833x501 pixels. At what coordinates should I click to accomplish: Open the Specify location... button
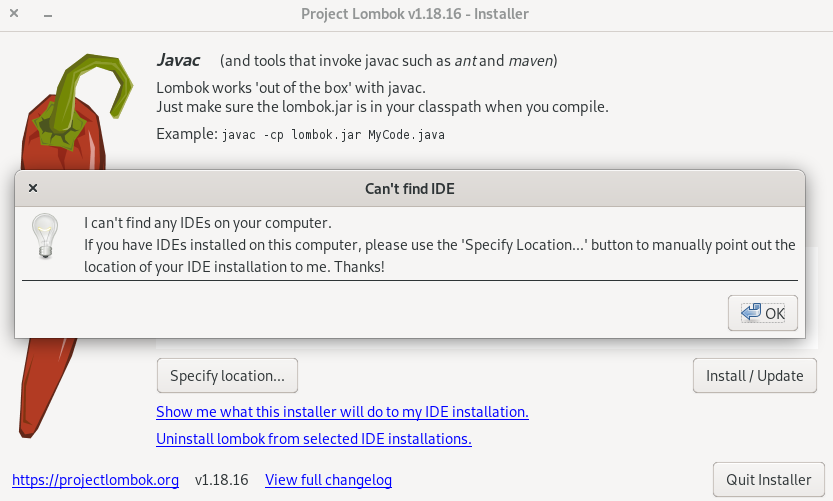tap(227, 376)
